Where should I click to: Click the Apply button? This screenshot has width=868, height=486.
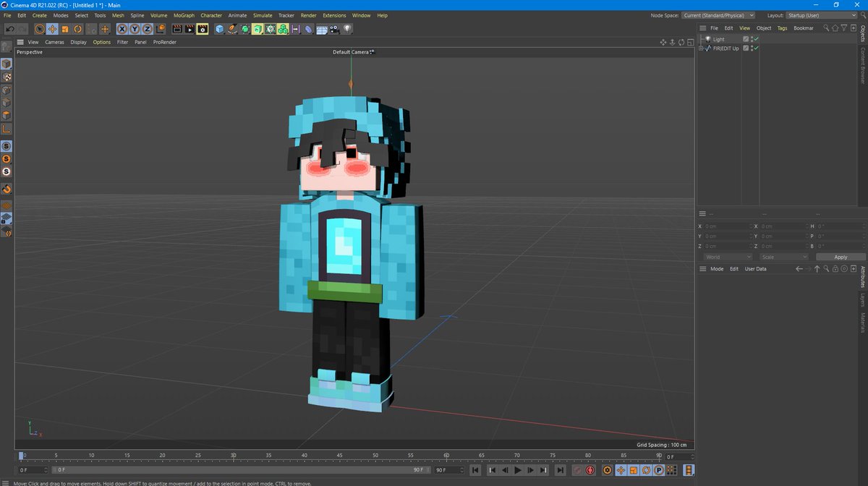point(841,257)
